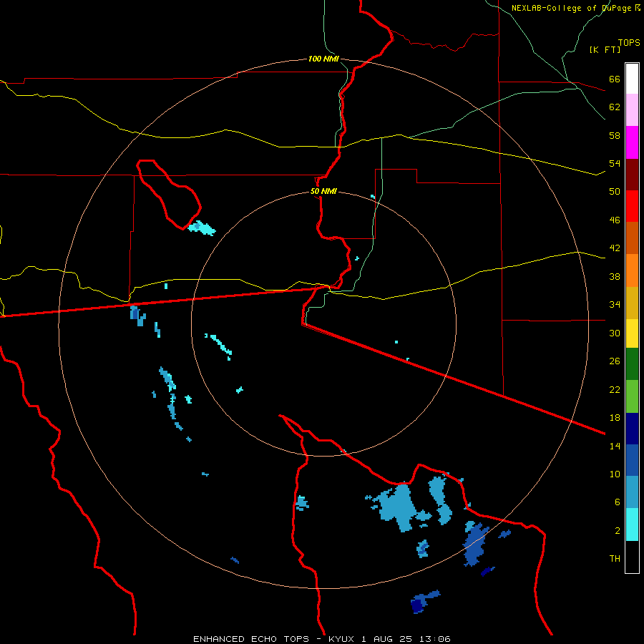Screen dimensions: 644x644
Task: Click the dark navy echo at the map bottom
Action: coord(419,605)
